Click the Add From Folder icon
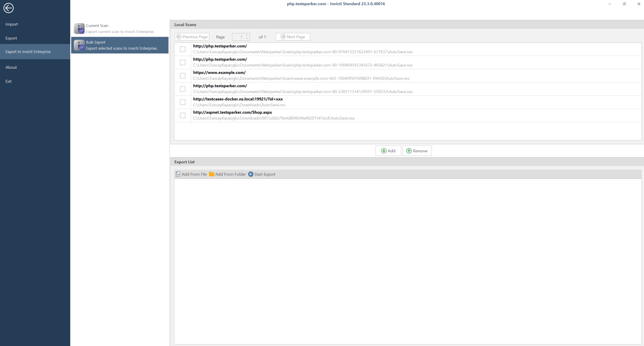The width and height of the screenshot is (644, 346). pyautogui.click(x=211, y=174)
